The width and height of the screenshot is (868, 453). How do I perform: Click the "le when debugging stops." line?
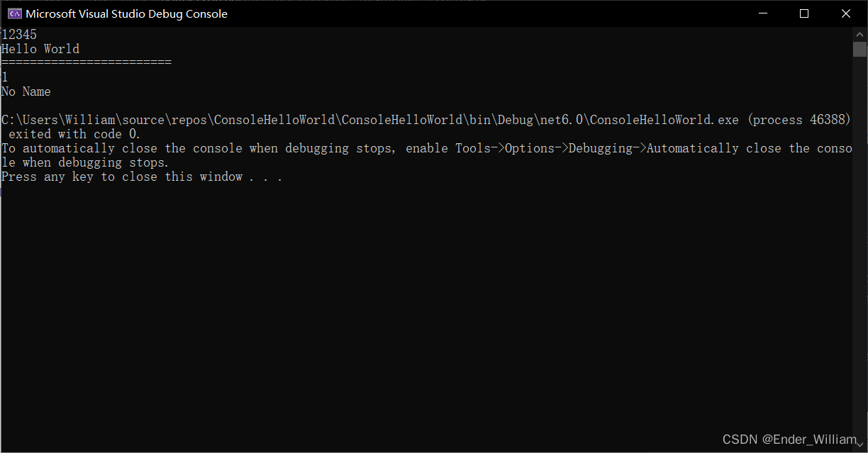coord(85,162)
